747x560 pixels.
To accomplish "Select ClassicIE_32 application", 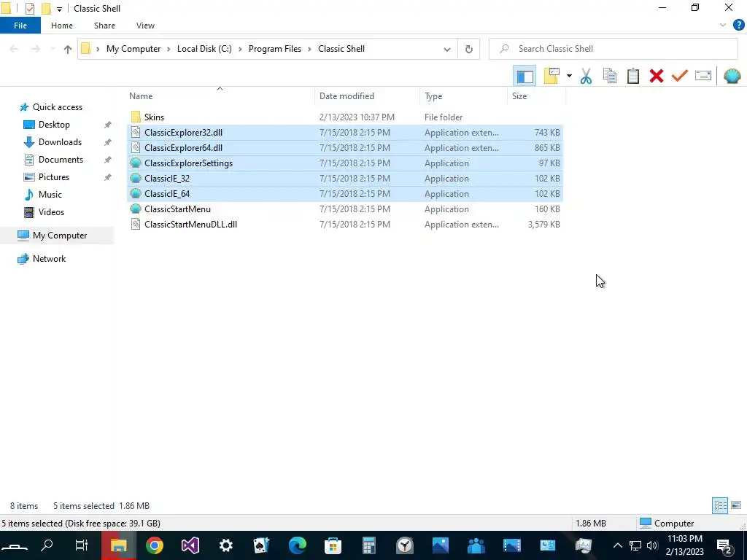I will (x=345, y=178).
